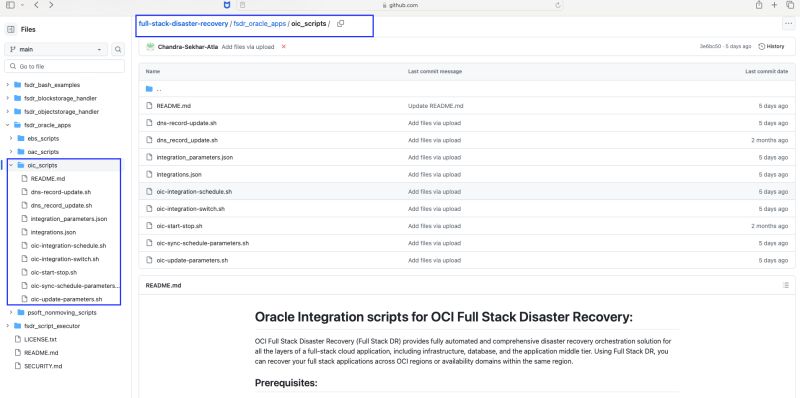800x398 pixels.
Task: Show tab overview icon
Action: [790, 5]
